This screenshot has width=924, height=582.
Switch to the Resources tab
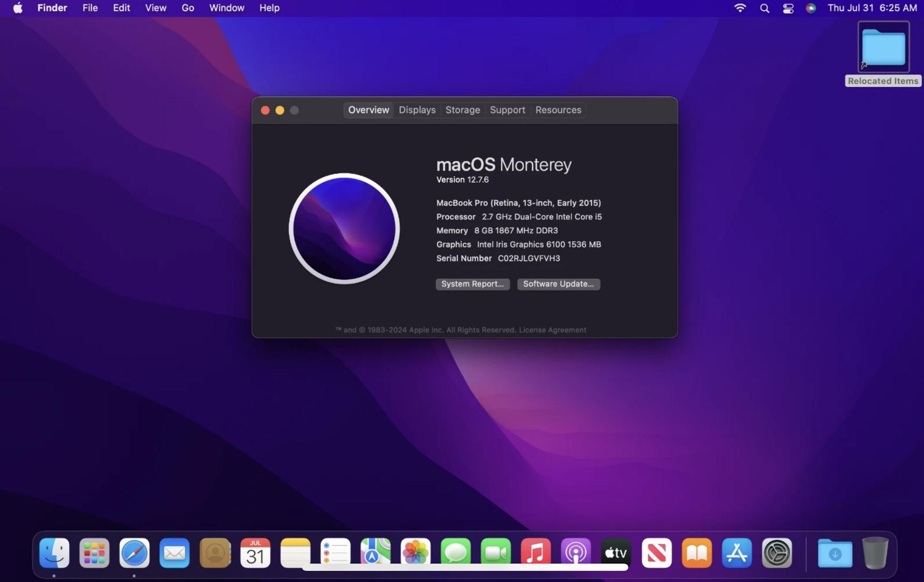coord(558,110)
